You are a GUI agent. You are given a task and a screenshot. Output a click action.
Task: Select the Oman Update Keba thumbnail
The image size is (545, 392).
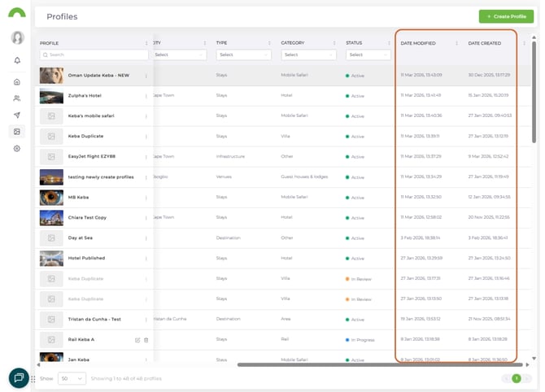click(51, 76)
